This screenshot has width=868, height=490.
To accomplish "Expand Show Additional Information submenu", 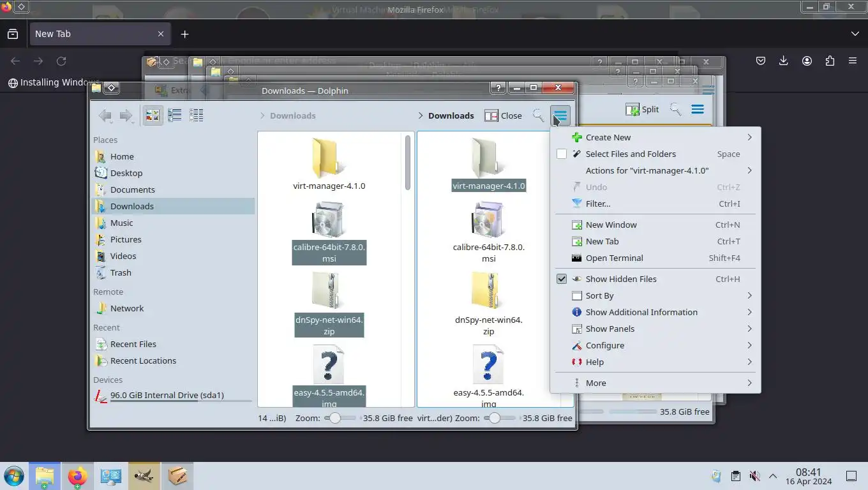I will point(655,312).
